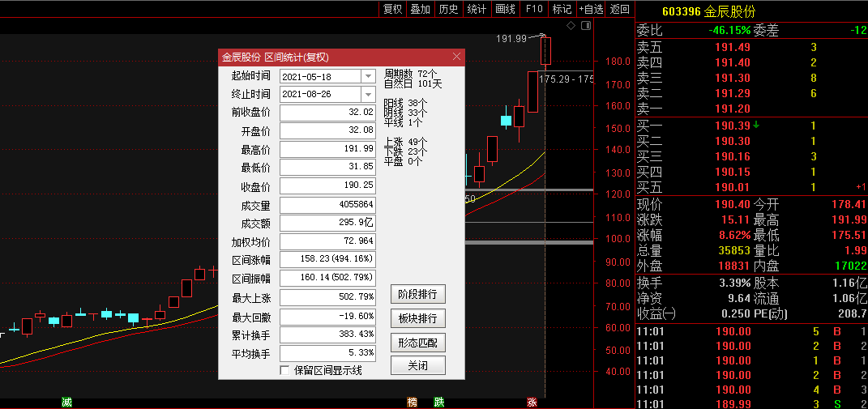Close the 区间统计 dialog with X

(457, 57)
